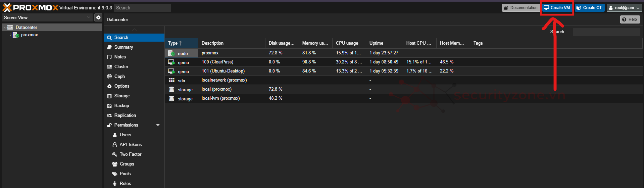The width and height of the screenshot is (644, 188).
Task: Click the 48.2 % disk usage value
Action: pos(276,98)
